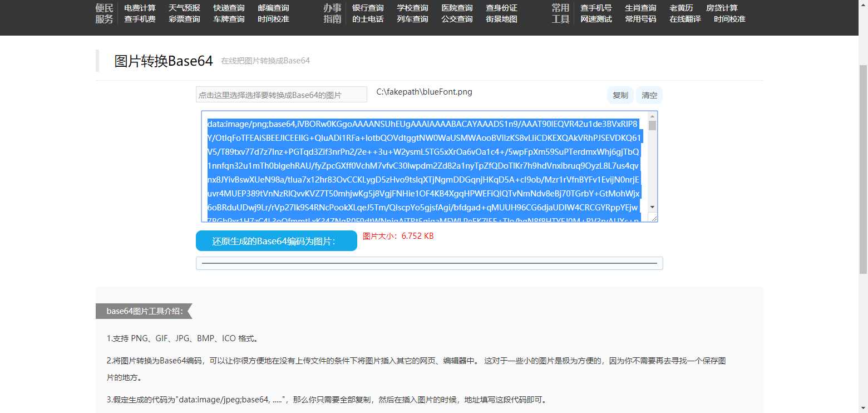Image resolution: width=868 pixels, height=413 pixels.
Task: Open the 老黄历 link
Action: 681,8
